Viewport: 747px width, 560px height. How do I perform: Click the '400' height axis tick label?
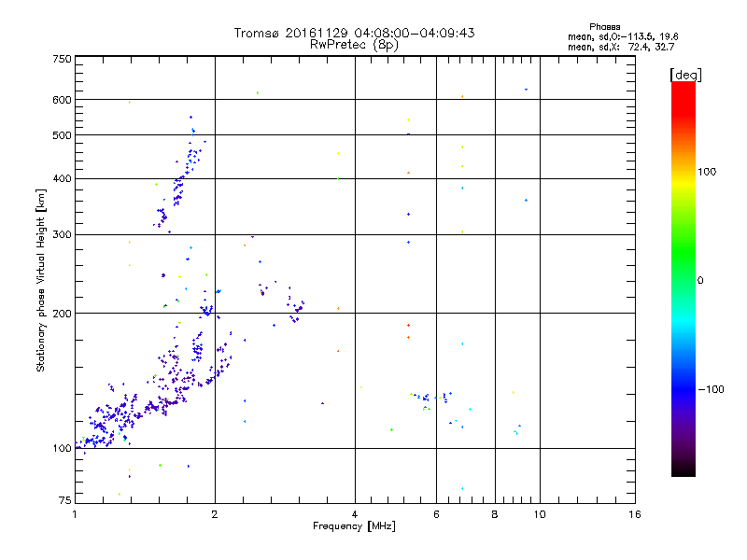click(x=63, y=178)
